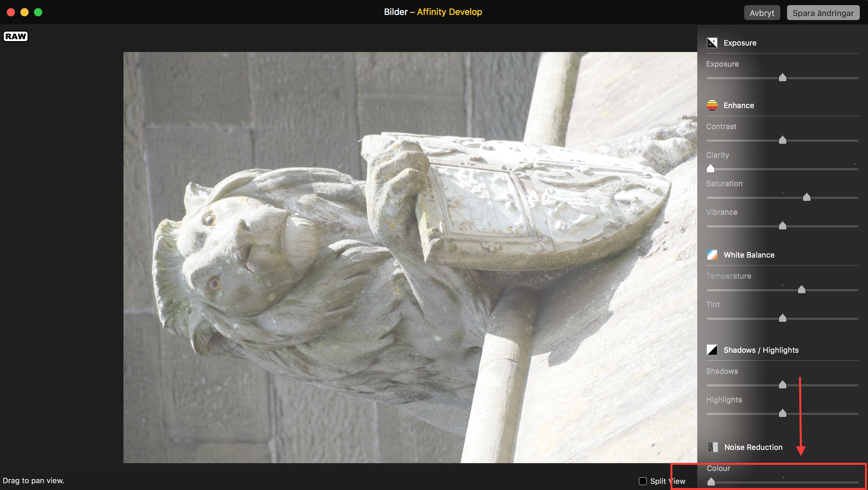Screen dimensions: 868x490
Task: Click the Affinity Develop title text
Action: click(x=449, y=12)
